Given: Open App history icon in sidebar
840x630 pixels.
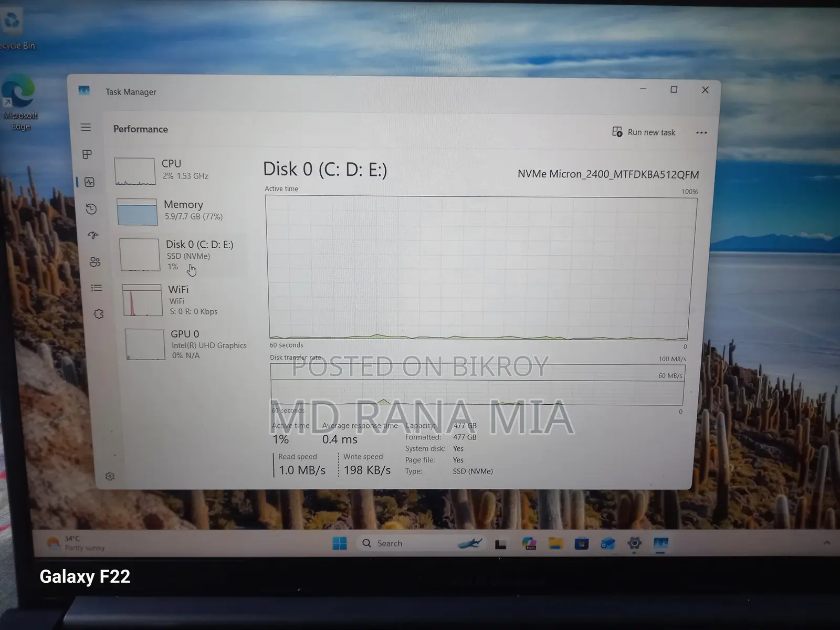Looking at the screenshot, I should point(91,209).
